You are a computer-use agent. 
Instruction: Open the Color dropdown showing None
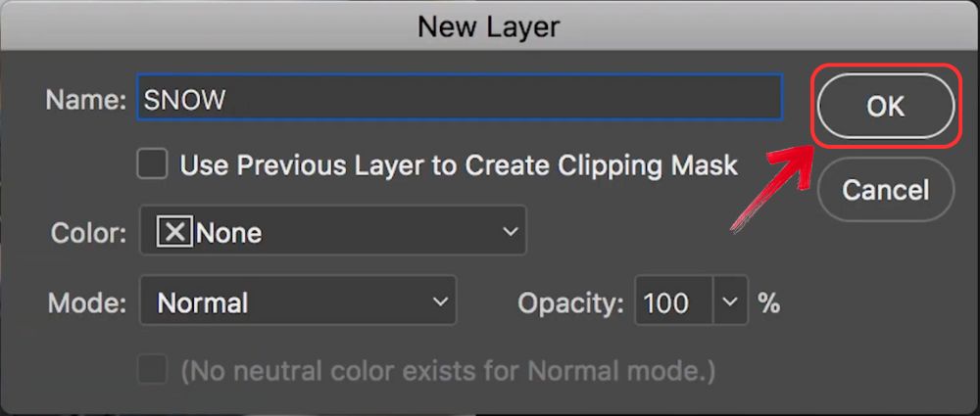pyautogui.click(x=332, y=232)
